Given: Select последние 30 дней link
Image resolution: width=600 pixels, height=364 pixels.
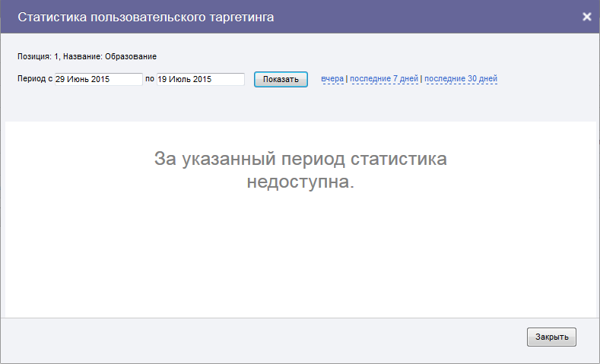Looking at the screenshot, I should tap(461, 79).
